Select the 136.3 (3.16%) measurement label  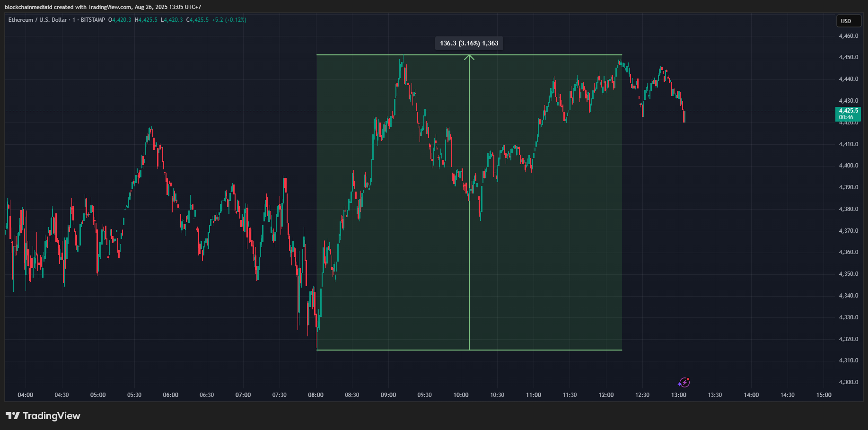click(469, 43)
